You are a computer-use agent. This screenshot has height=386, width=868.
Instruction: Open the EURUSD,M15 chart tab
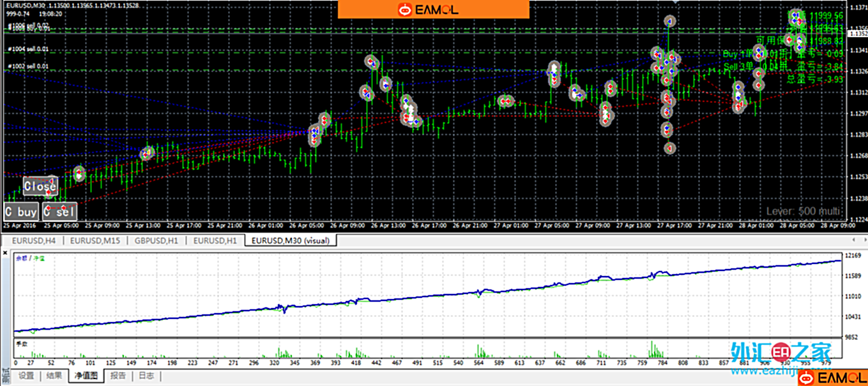click(x=95, y=240)
